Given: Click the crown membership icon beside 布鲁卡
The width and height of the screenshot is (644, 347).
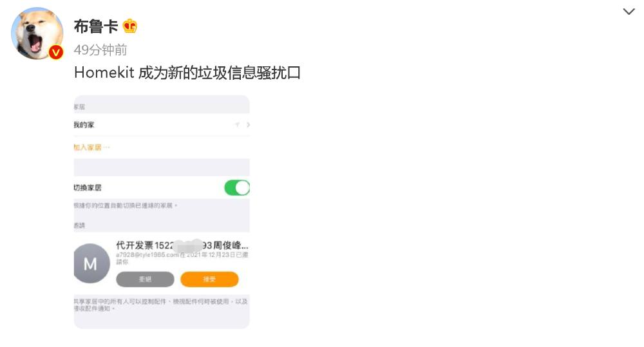Looking at the screenshot, I should [x=130, y=26].
